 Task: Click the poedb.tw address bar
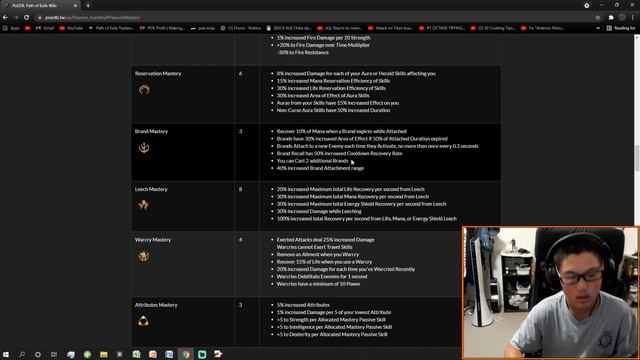coord(314,18)
